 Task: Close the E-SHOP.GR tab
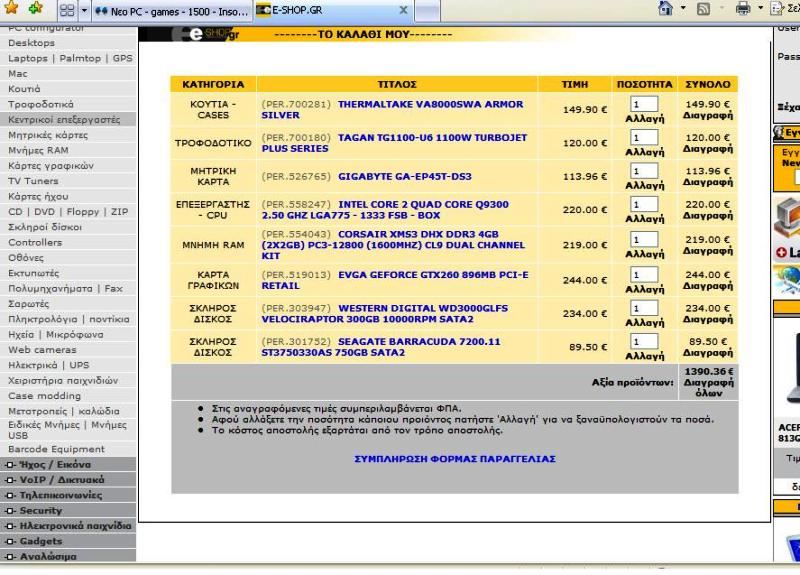404,10
